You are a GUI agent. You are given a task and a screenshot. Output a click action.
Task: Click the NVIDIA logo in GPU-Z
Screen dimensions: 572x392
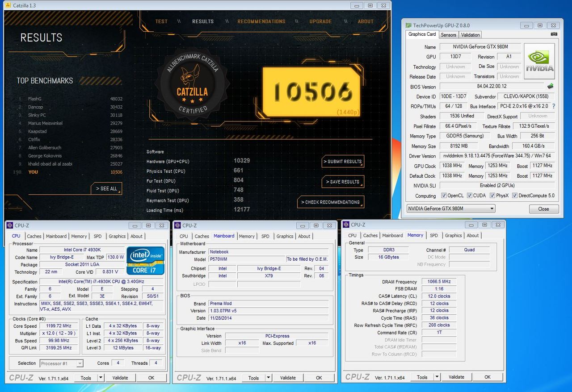tap(539, 61)
